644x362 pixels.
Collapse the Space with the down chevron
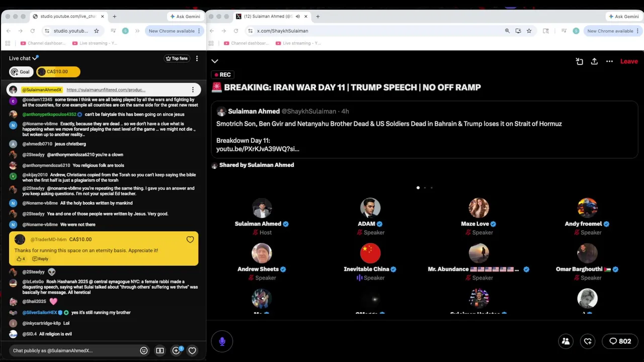point(215,61)
